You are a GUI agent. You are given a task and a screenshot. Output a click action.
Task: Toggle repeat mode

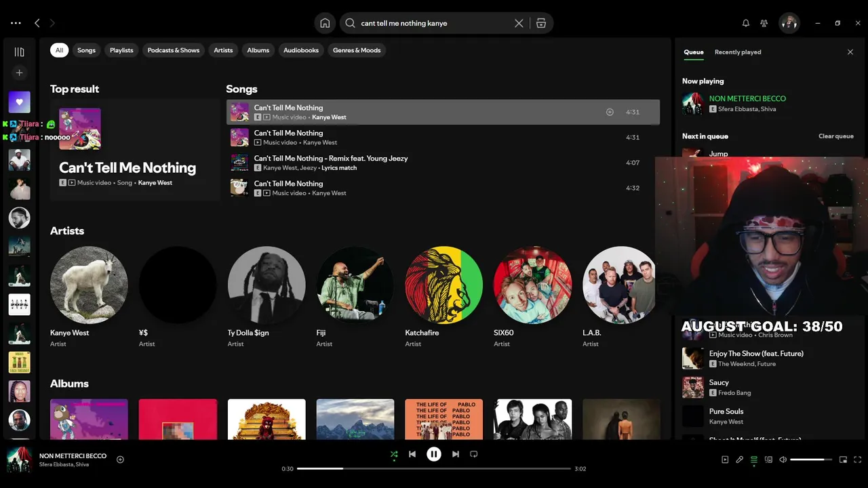coord(474,454)
